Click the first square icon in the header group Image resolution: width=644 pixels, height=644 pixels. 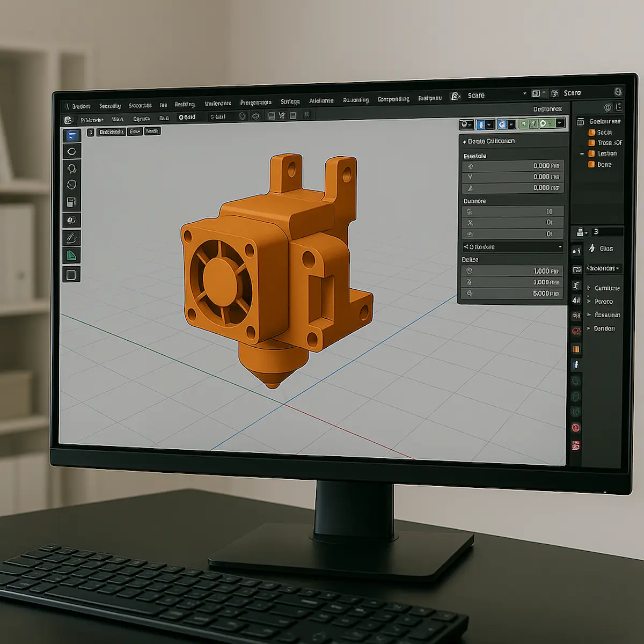point(272,115)
